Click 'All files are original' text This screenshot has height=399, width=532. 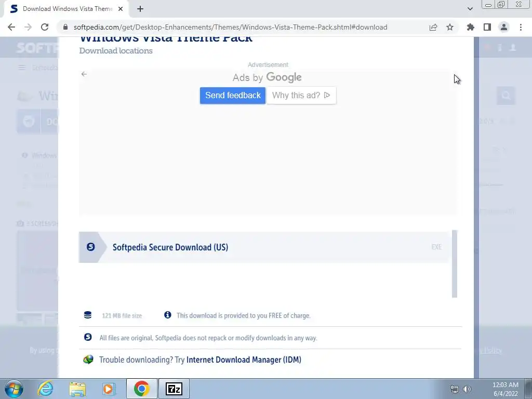[208, 338]
